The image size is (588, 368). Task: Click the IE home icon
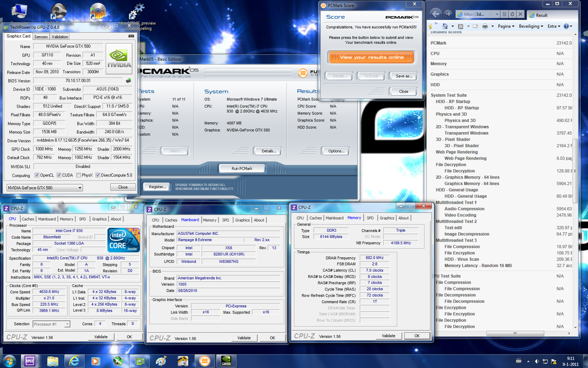click(x=445, y=26)
